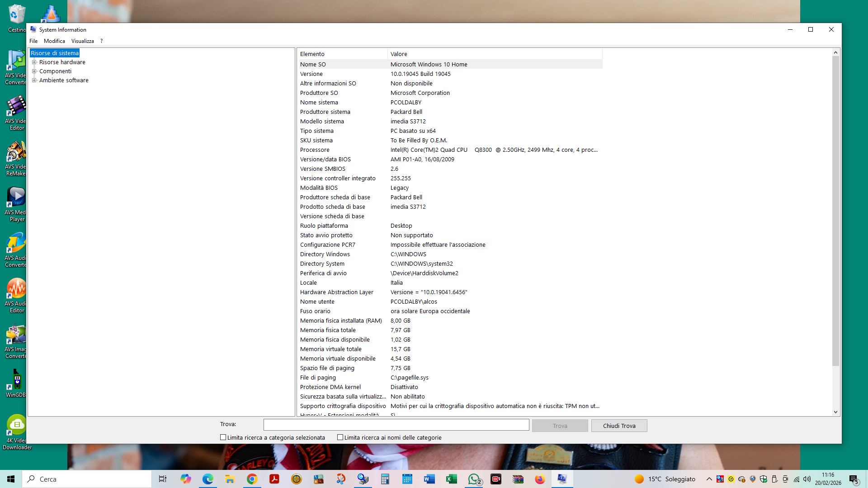This screenshot has height=488, width=868.
Task: Open Copilot from the taskbar
Action: coord(185,479)
